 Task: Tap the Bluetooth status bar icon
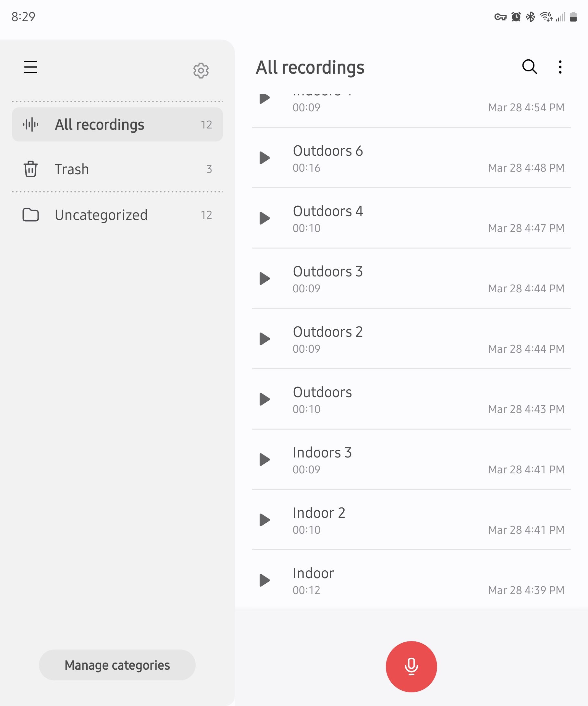tap(531, 17)
